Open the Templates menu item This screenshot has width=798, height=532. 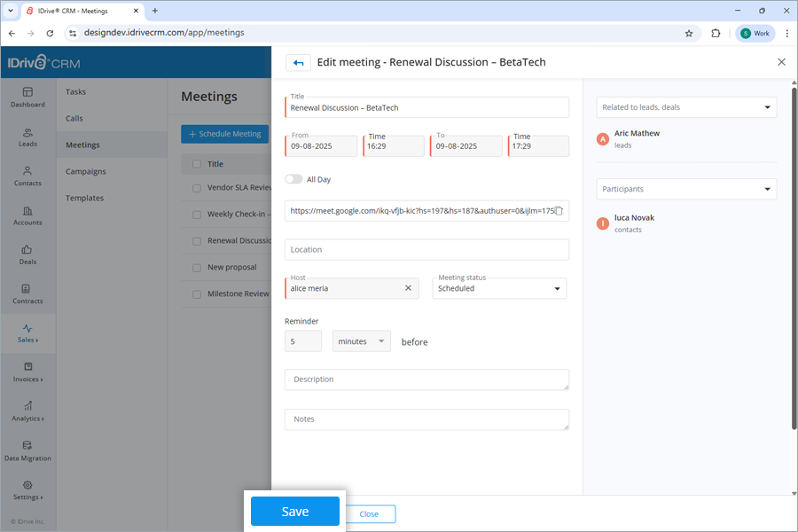[85, 198]
